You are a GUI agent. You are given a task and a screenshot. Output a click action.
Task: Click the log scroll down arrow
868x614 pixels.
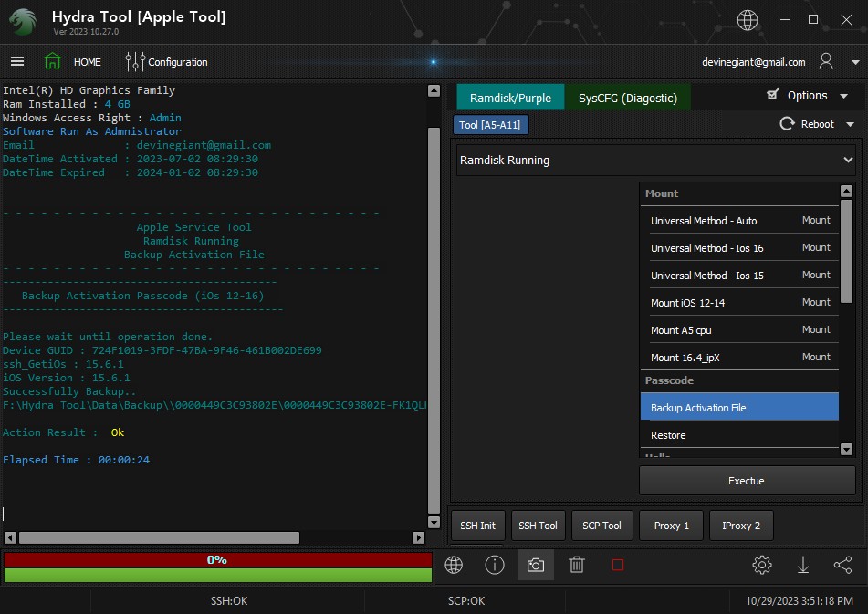(434, 522)
